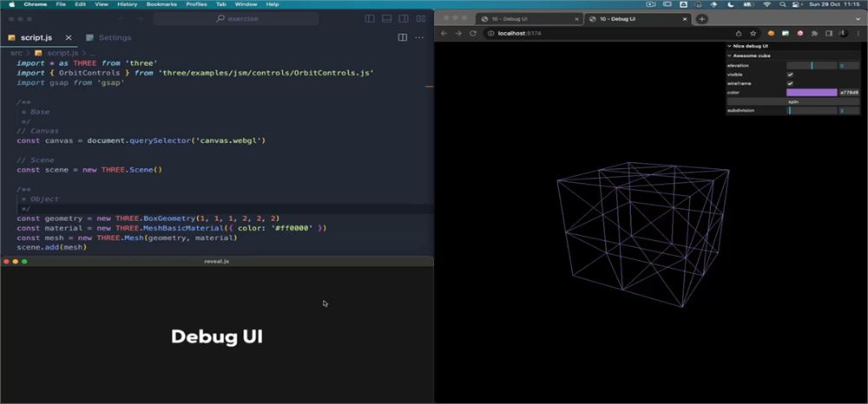Switch to the Settings editor tab
The width and height of the screenshot is (868, 404).
[109, 37]
